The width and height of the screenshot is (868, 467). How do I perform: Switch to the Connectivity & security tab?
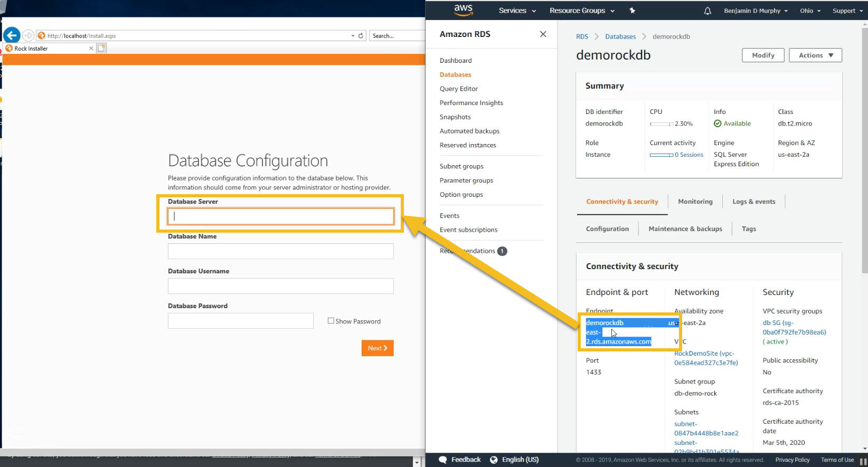622,202
